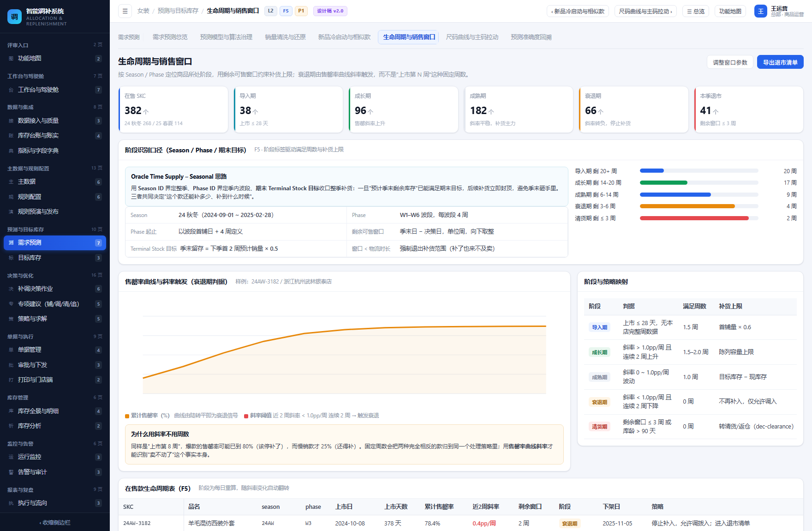Click the 衰退期 剩 3-6 周 orange progress bar
The height and width of the screenshot is (531, 812).
[x=699, y=206]
